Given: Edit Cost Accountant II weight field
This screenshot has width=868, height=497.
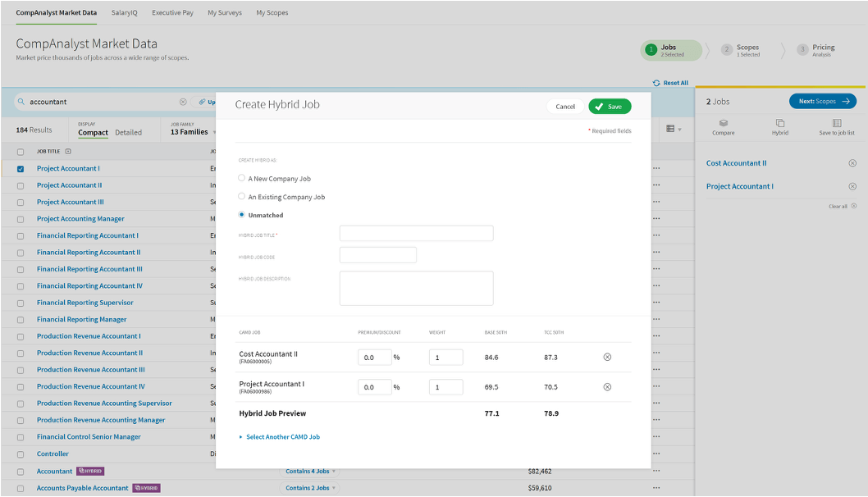Looking at the screenshot, I should pyautogui.click(x=445, y=358).
